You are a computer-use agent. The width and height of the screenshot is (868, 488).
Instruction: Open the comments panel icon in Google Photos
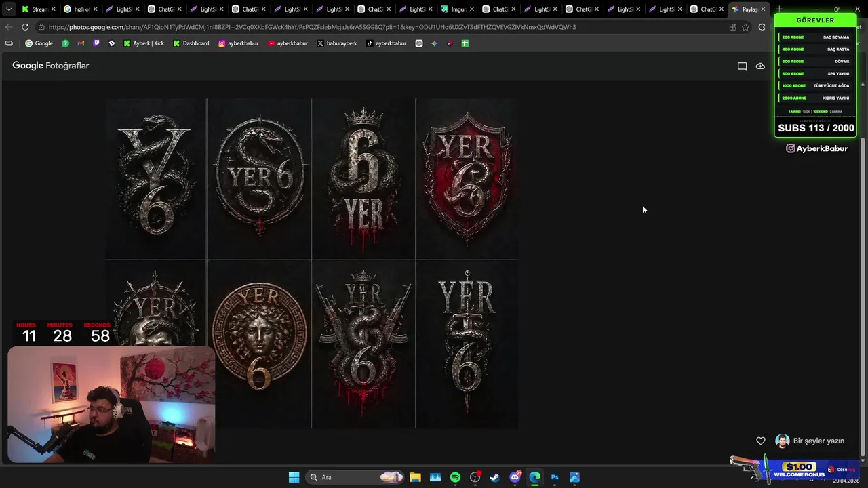point(742,66)
